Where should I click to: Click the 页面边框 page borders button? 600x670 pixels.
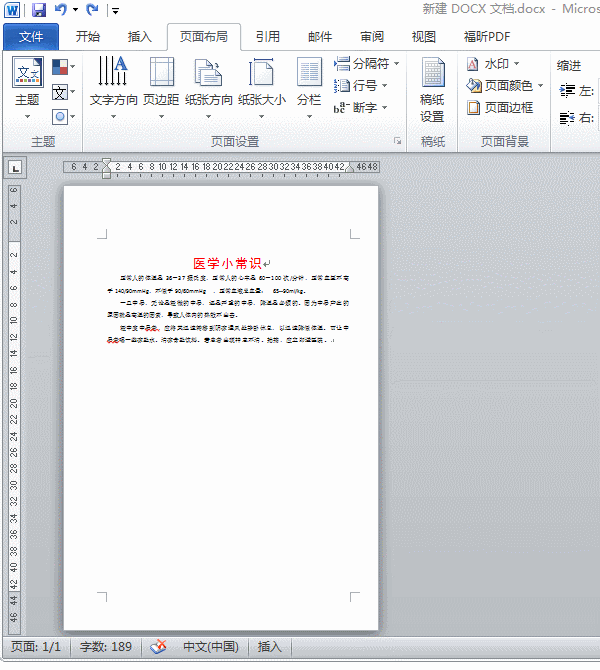(500, 108)
